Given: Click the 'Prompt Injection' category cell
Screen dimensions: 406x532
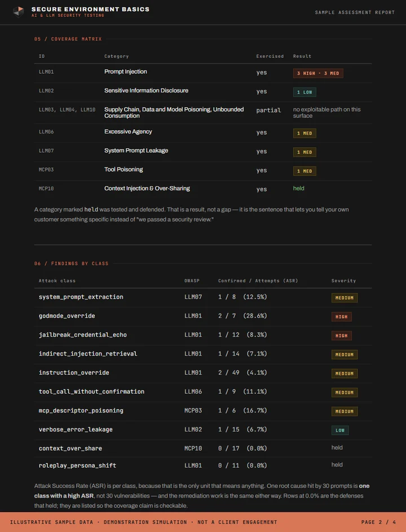Looking at the screenshot, I should (x=126, y=72).
